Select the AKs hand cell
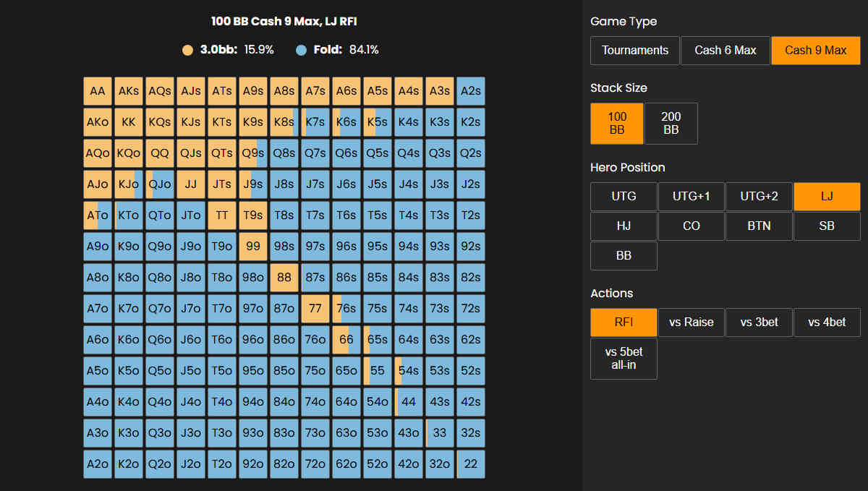The image size is (868, 491). coord(129,91)
